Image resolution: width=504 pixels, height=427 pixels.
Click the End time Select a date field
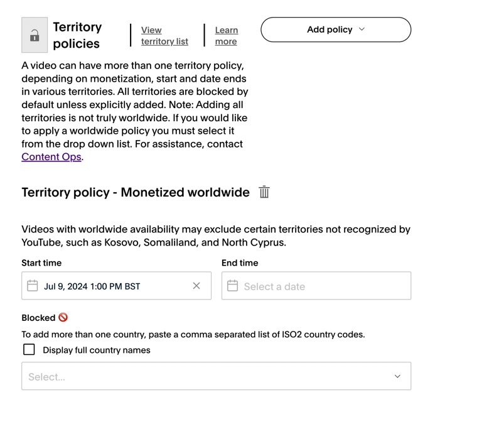[316, 286]
